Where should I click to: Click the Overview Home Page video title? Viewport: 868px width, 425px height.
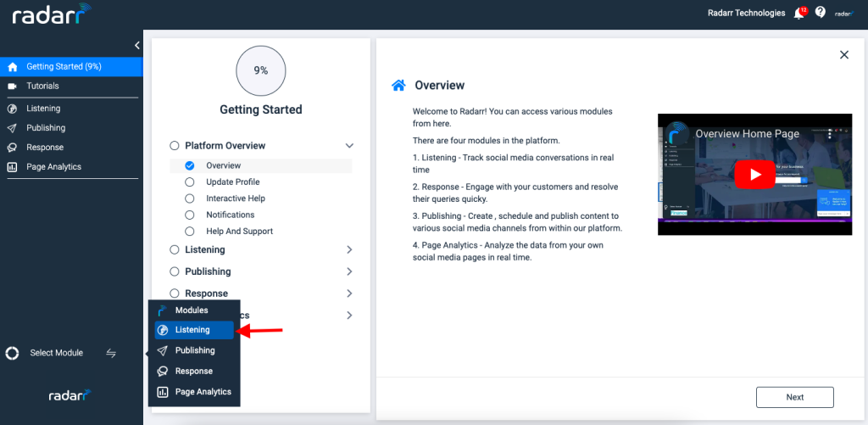748,134
